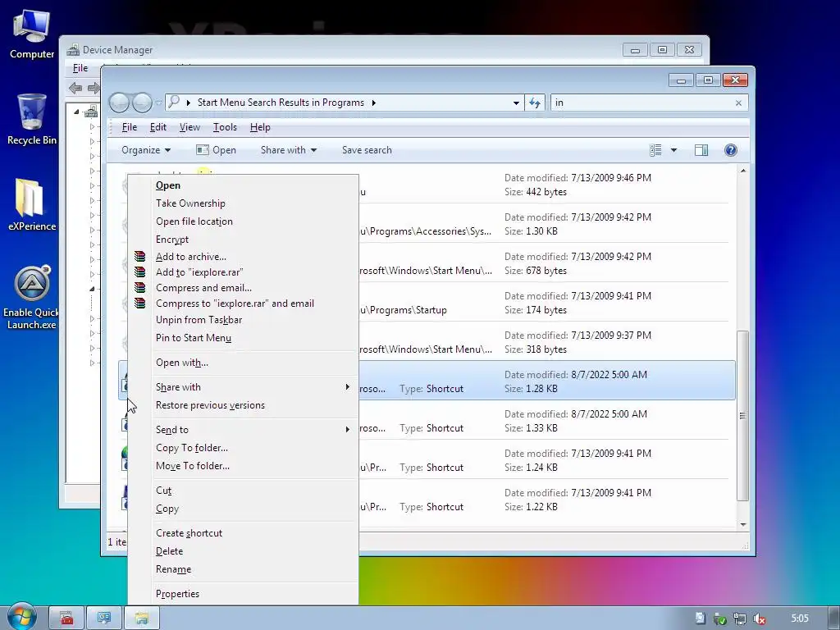Image resolution: width=840 pixels, height=630 pixels.
Task: Select Enable Quick Launch.exe desktop icon
Action: [x=31, y=297]
